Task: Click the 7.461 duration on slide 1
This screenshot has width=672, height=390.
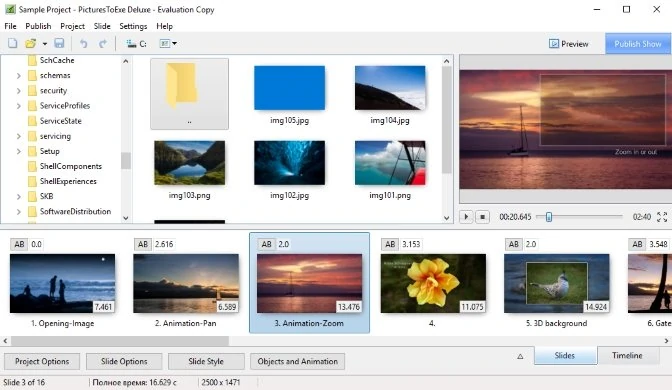Action: (x=103, y=307)
